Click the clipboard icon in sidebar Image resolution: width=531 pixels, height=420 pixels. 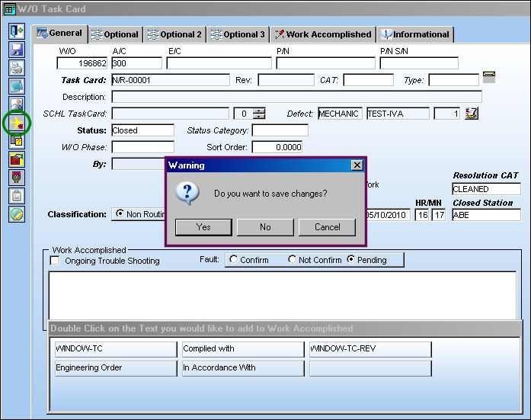coord(17,196)
